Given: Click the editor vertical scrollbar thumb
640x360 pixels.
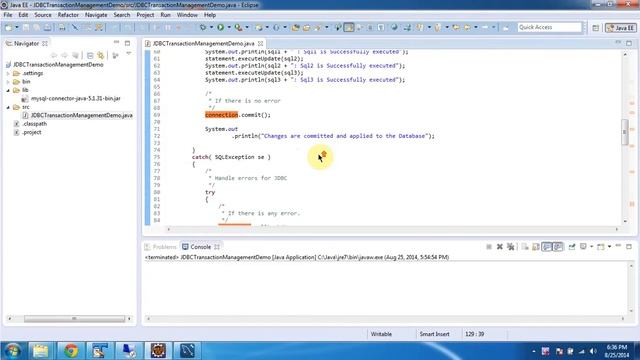Looking at the screenshot, I should click(x=625, y=131).
